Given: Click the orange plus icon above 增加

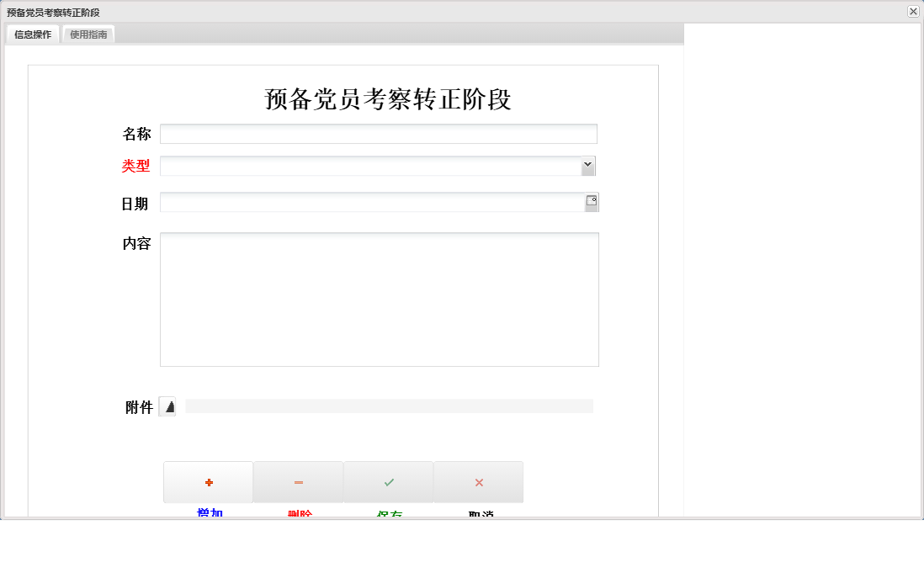Looking at the screenshot, I should (208, 481).
